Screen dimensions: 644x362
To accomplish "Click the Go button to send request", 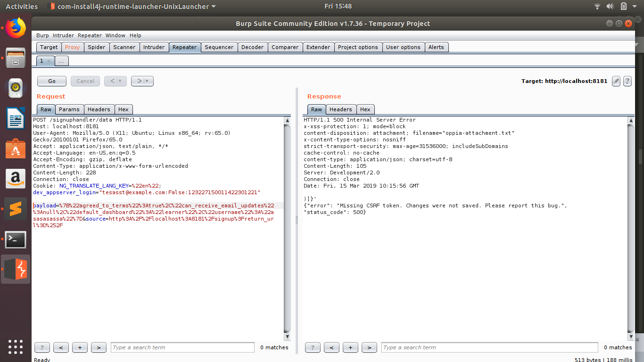I will tap(52, 81).
